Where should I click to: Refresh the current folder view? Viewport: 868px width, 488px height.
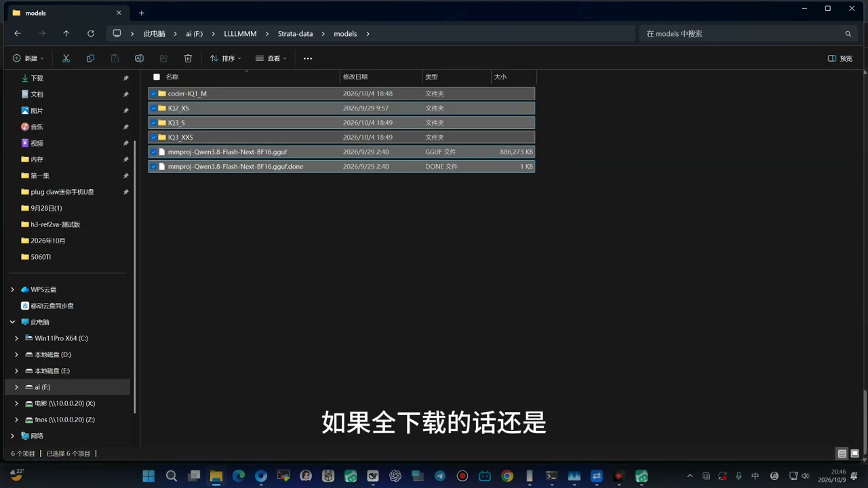(90, 33)
